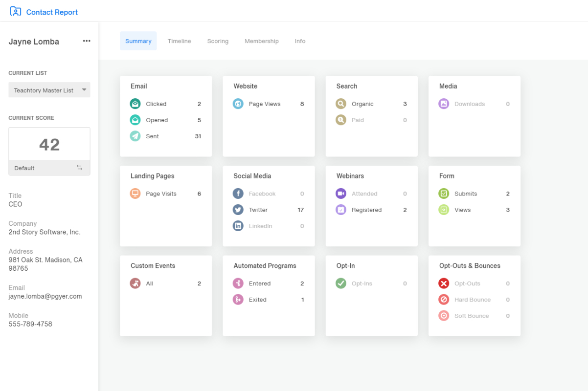Click the Organic search magnifier icon
588x391 pixels.
coord(341,104)
